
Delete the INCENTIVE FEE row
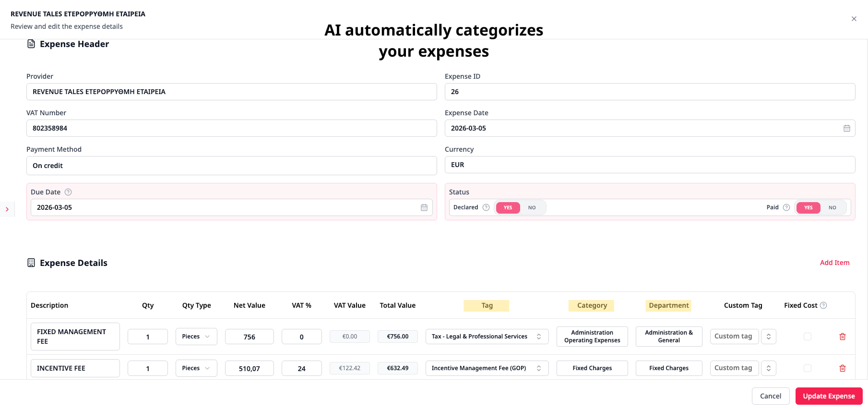(x=842, y=368)
